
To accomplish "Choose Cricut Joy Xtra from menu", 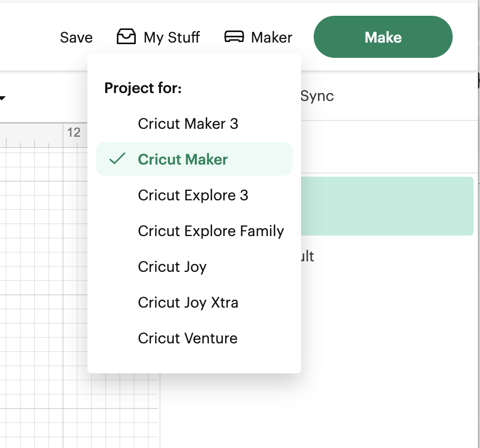I will (x=188, y=303).
